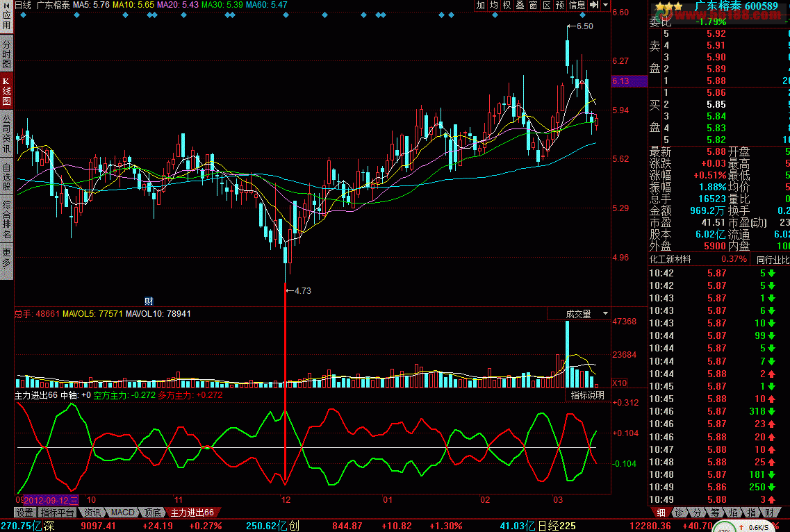Click the 财 marker on the K-line chart
This screenshot has height=532, width=790.
click(149, 301)
